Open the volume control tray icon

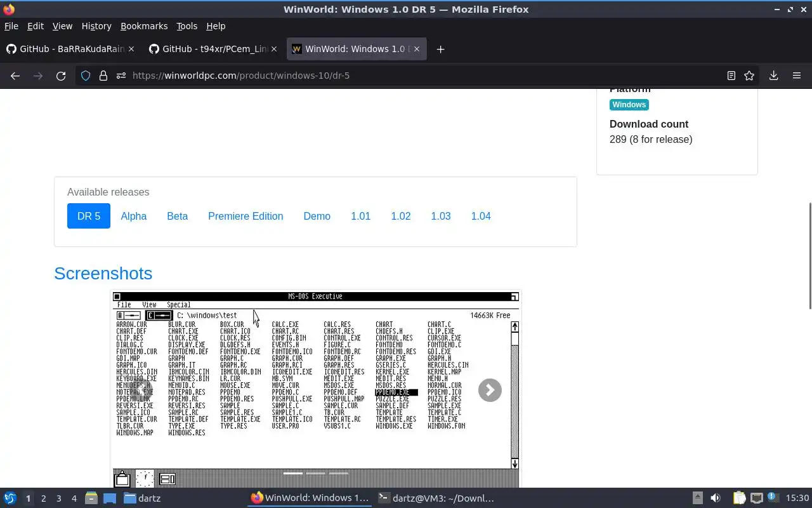[x=716, y=498]
